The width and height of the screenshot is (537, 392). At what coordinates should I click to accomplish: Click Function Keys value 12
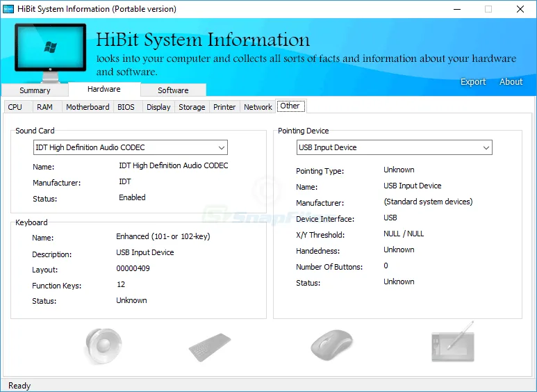click(121, 284)
